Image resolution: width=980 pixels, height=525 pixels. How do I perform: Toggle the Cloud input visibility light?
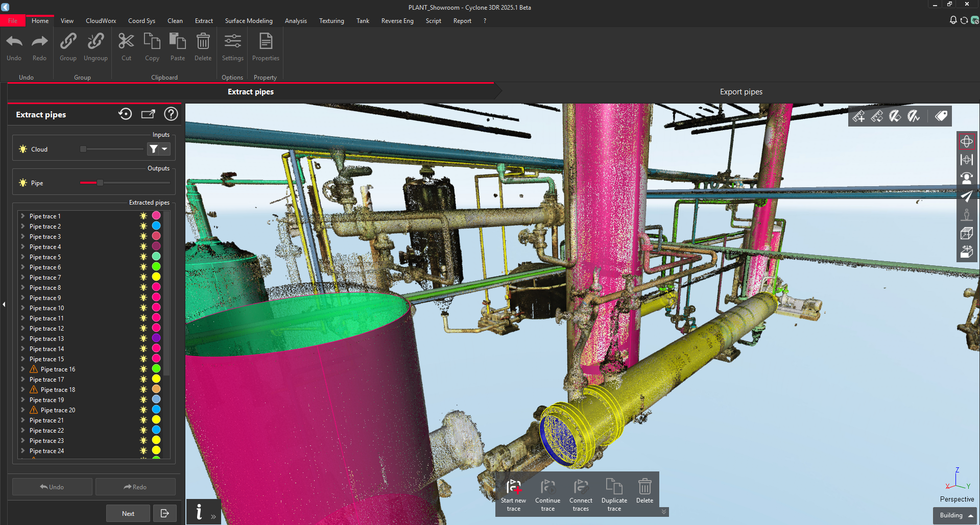click(x=23, y=149)
